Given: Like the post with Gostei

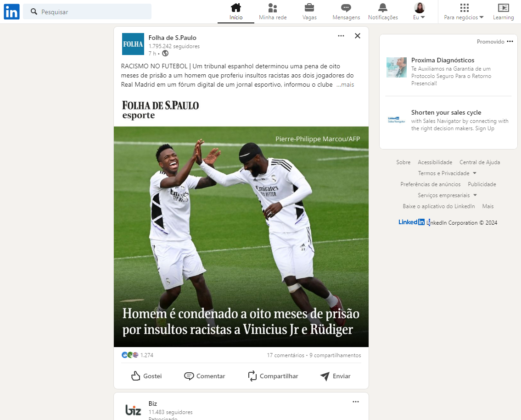Looking at the screenshot, I should click(x=146, y=376).
